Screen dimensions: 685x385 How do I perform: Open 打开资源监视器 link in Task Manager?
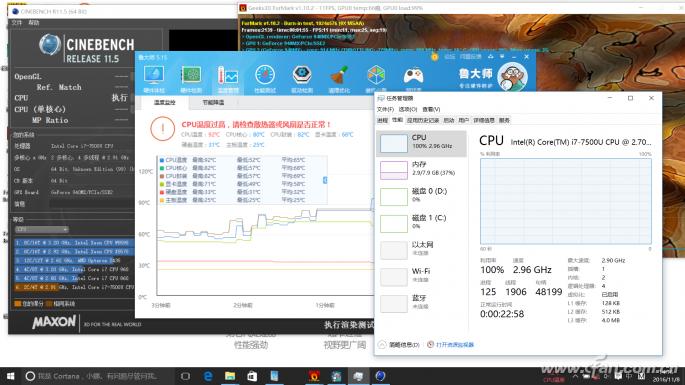[x=450, y=345]
